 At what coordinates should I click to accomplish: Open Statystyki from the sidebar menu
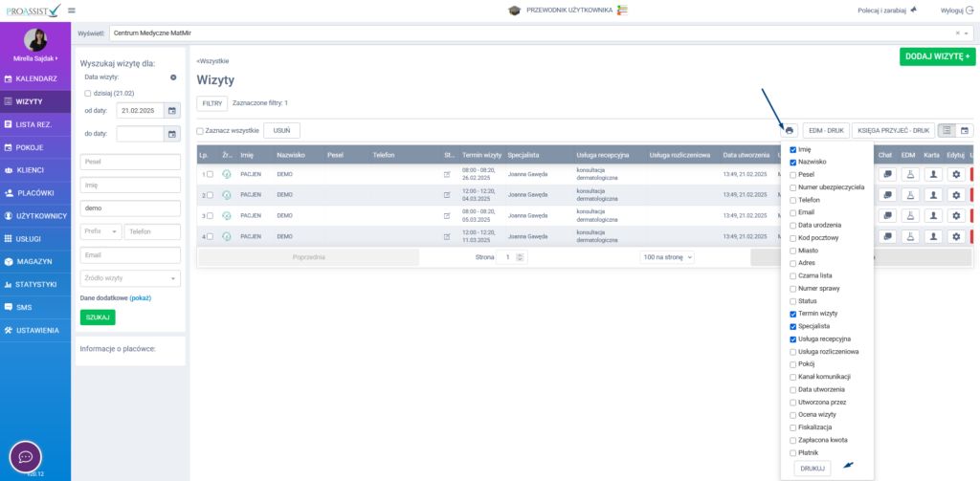[34, 284]
